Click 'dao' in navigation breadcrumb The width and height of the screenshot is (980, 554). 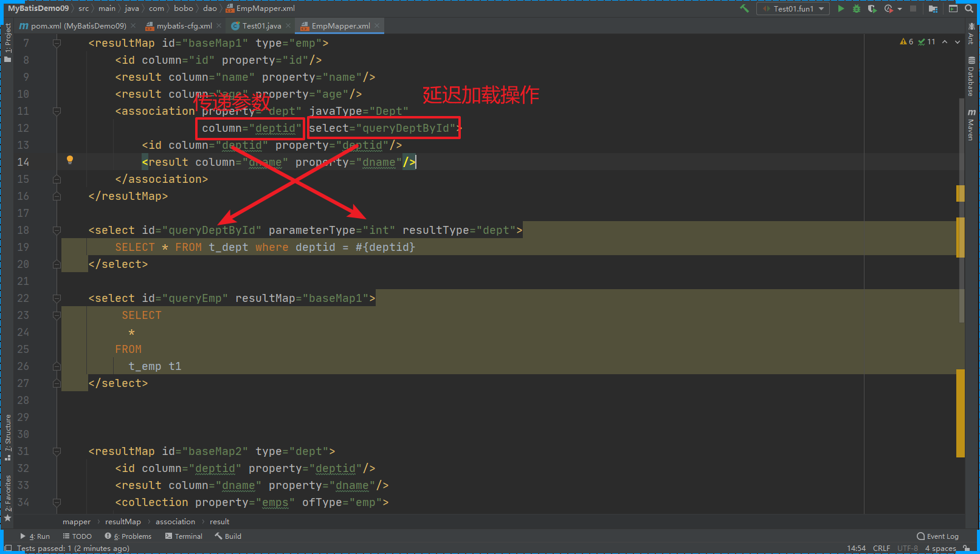click(210, 9)
